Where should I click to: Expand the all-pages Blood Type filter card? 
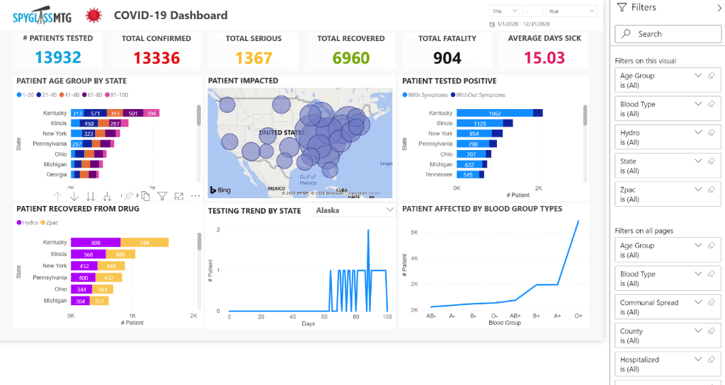point(698,274)
